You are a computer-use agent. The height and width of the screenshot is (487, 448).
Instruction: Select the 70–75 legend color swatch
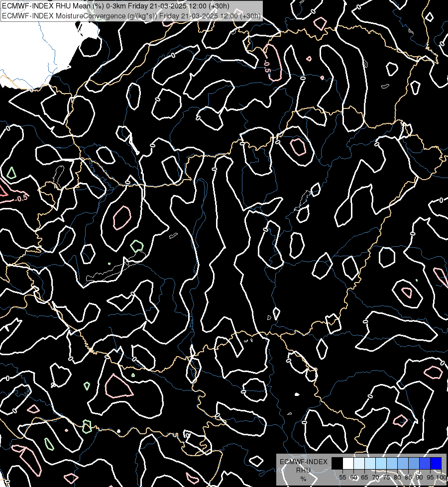pos(381,463)
